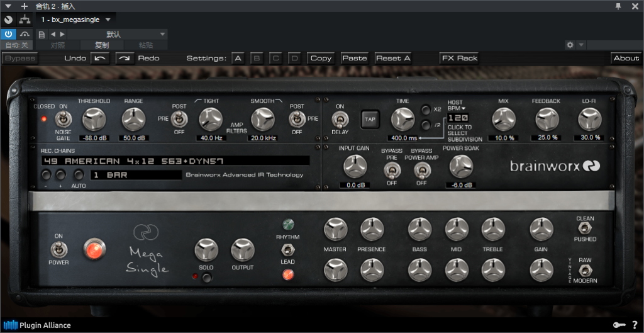The height and width of the screenshot is (333, 644).
Task: Select the next preset arrow
Action: coord(62,34)
